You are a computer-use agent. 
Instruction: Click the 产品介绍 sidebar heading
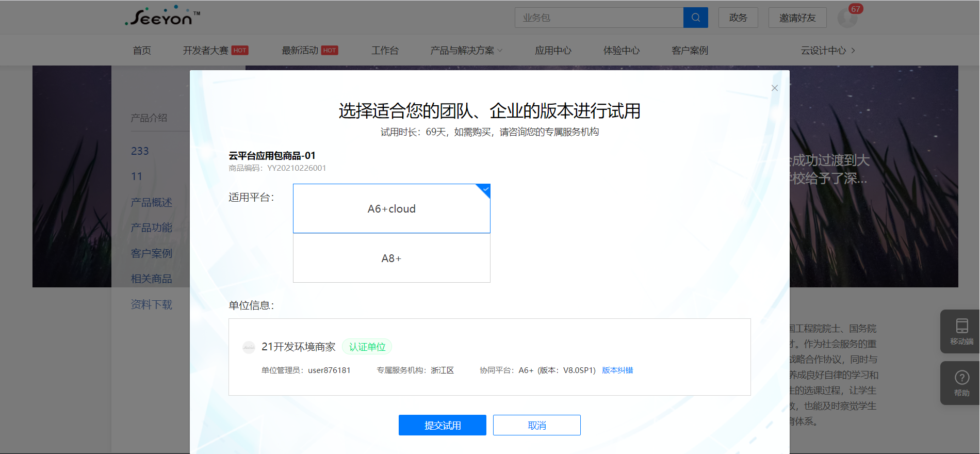pyautogui.click(x=149, y=118)
